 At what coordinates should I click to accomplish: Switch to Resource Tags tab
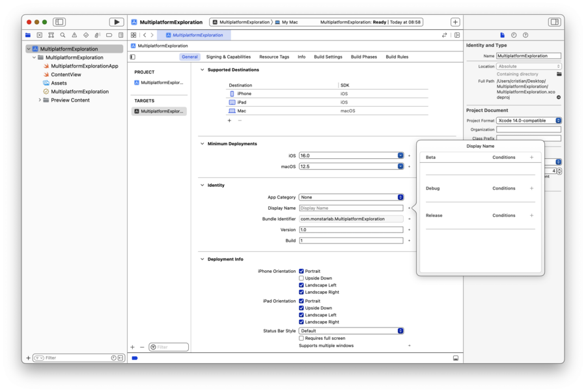(274, 57)
